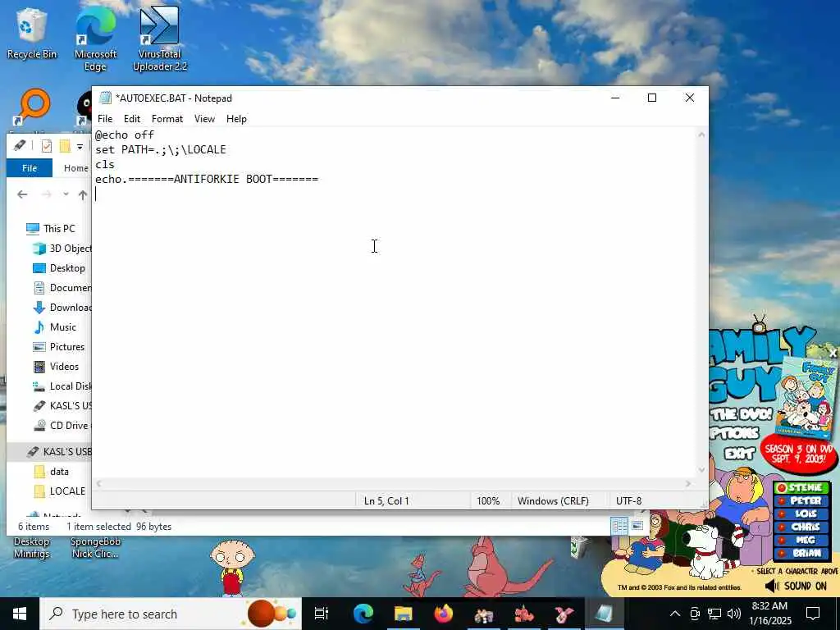Open the orange magnifier desktop shortcut
Screen dimensions: 840x630
[33, 107]
